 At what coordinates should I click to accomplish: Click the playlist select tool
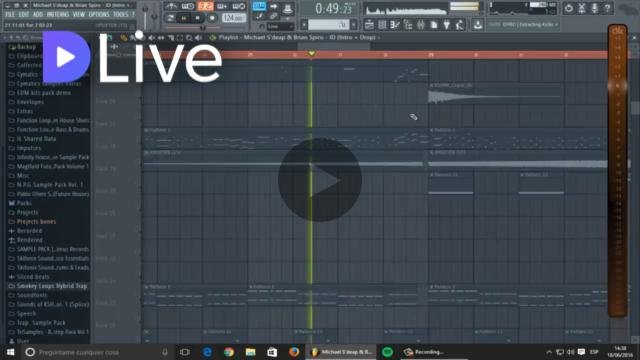tap(180, 38)
